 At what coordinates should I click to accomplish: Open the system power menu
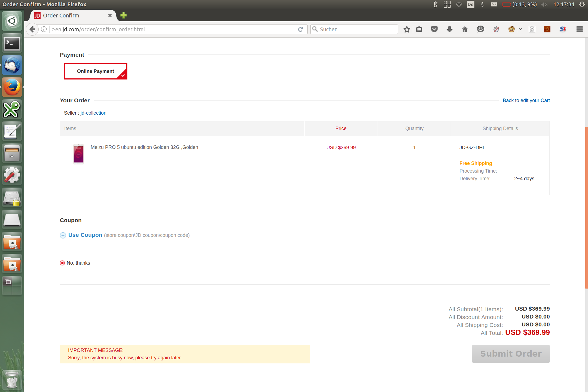pyautogui.click(x=582, y=4)
